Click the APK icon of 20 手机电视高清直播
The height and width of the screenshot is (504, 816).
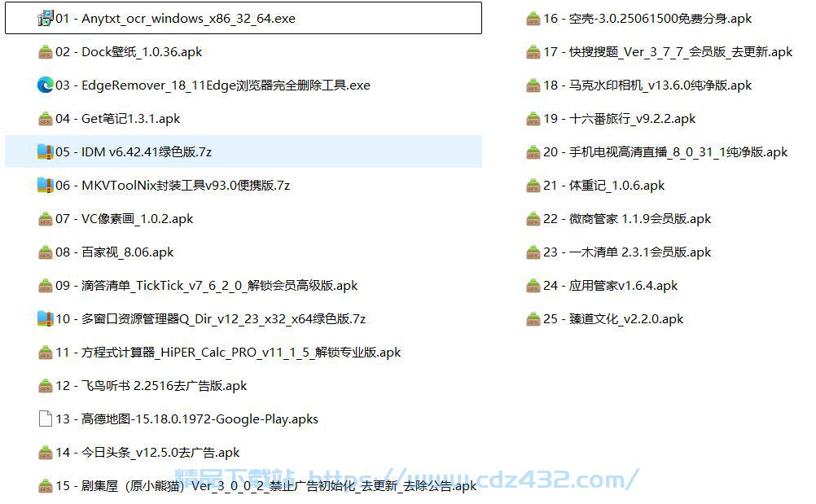point(533,152)
